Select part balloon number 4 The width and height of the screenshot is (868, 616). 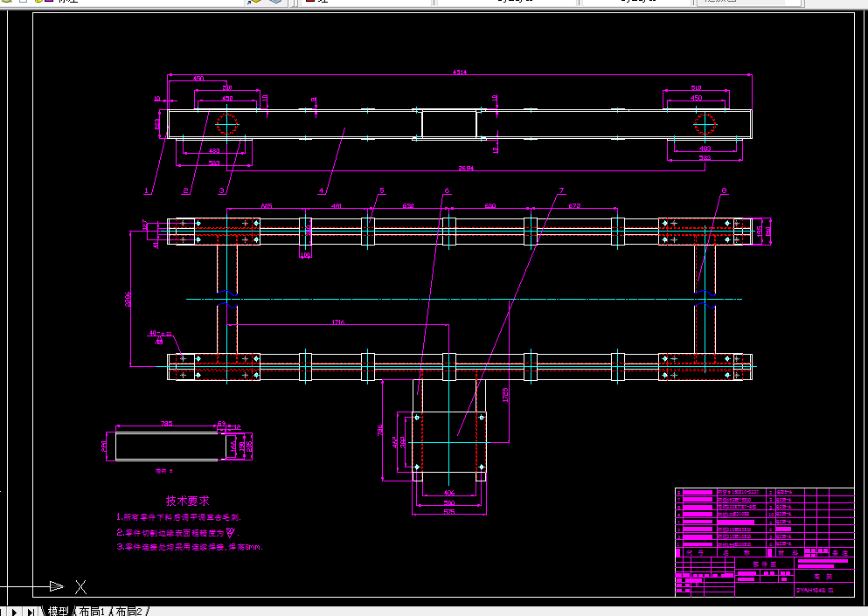321,191
